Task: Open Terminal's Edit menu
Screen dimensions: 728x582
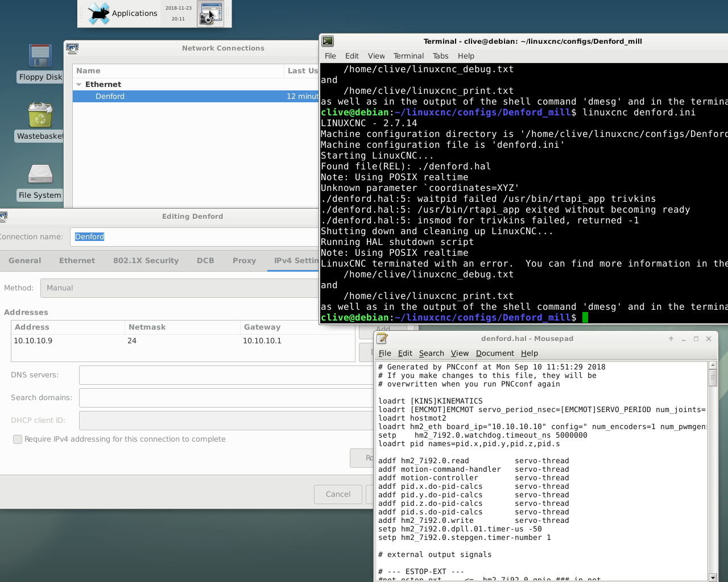Action: (352, 56)
